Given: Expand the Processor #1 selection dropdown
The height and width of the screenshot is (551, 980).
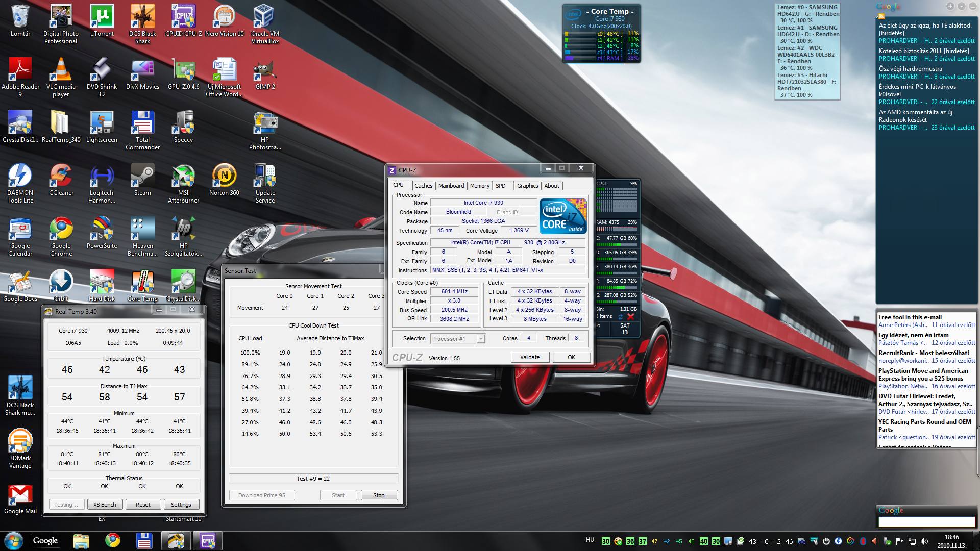Looking at the screenshot, I should (480, 339).
